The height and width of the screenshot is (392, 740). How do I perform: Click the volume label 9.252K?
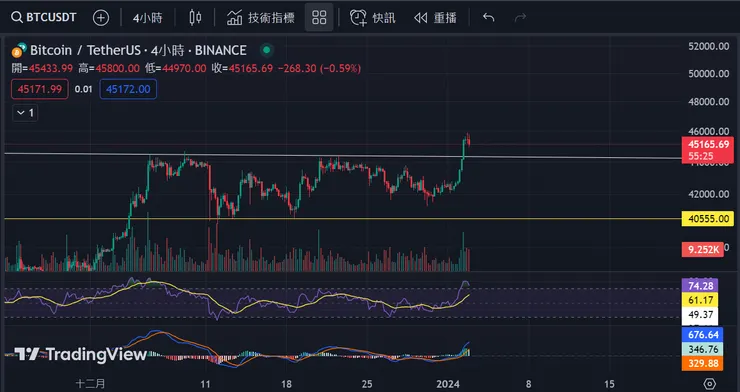703,250
